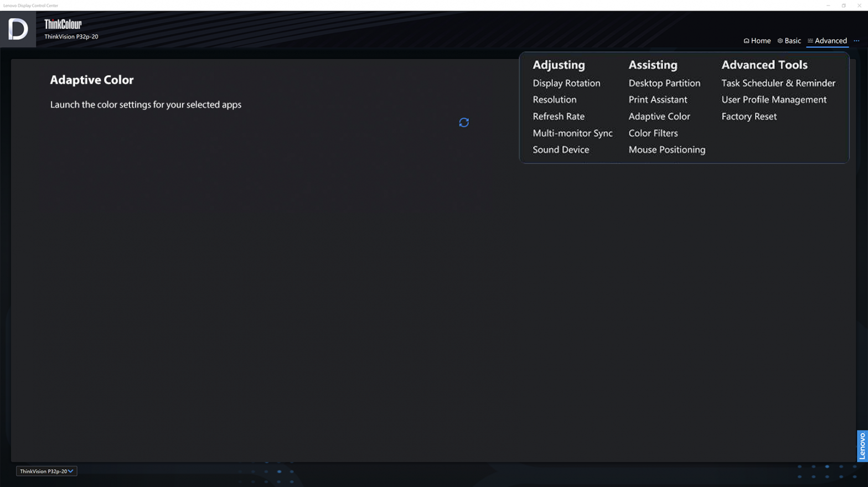The image size is (868, 487).
Task: Minimize the Lenovo Display Control Center window
Action: pos(828,6)
